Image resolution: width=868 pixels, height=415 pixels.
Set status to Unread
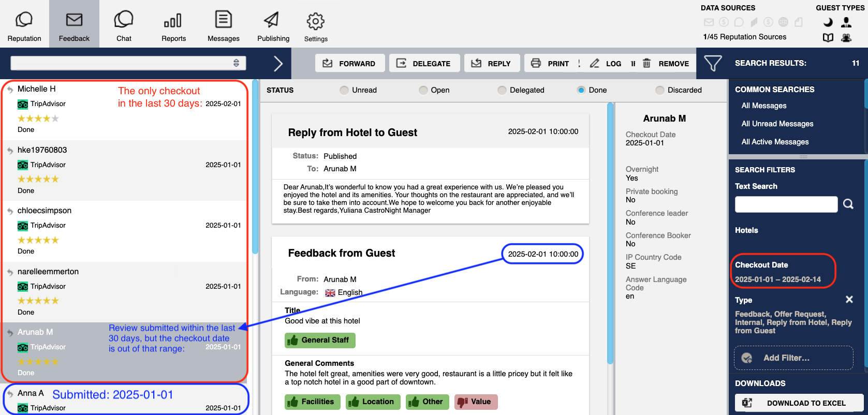click(x=344, y=90)
